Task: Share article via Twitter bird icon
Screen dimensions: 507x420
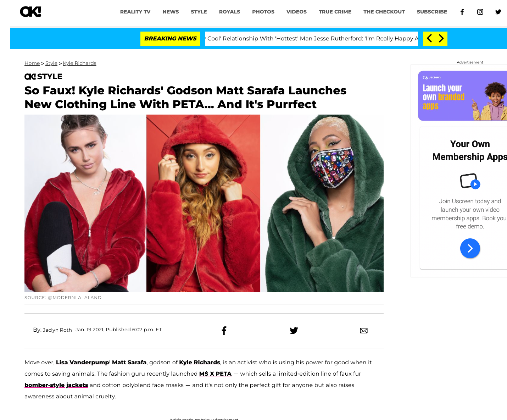Action: 294,331
